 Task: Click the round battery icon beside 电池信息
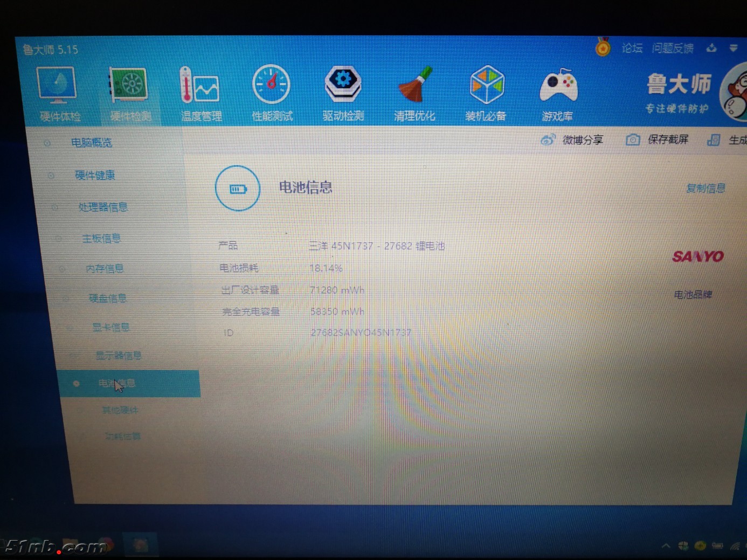238,189
